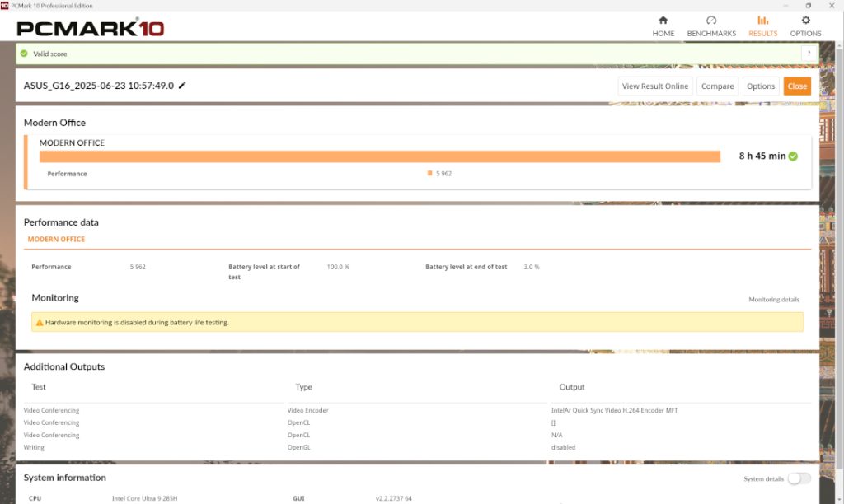Open the Benchmarks gauge icon
Screen dimensions: 844x504
711,21
